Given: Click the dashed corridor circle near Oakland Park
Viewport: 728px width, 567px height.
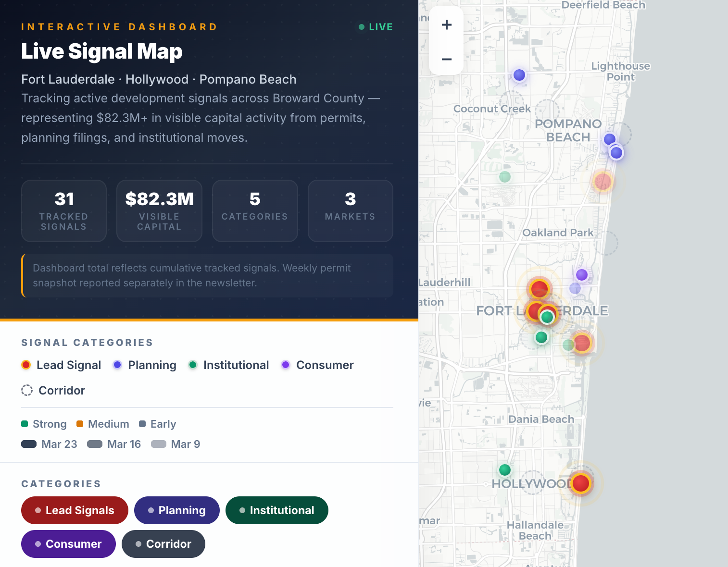Looking at the screenshot, I should coord(606,243).
